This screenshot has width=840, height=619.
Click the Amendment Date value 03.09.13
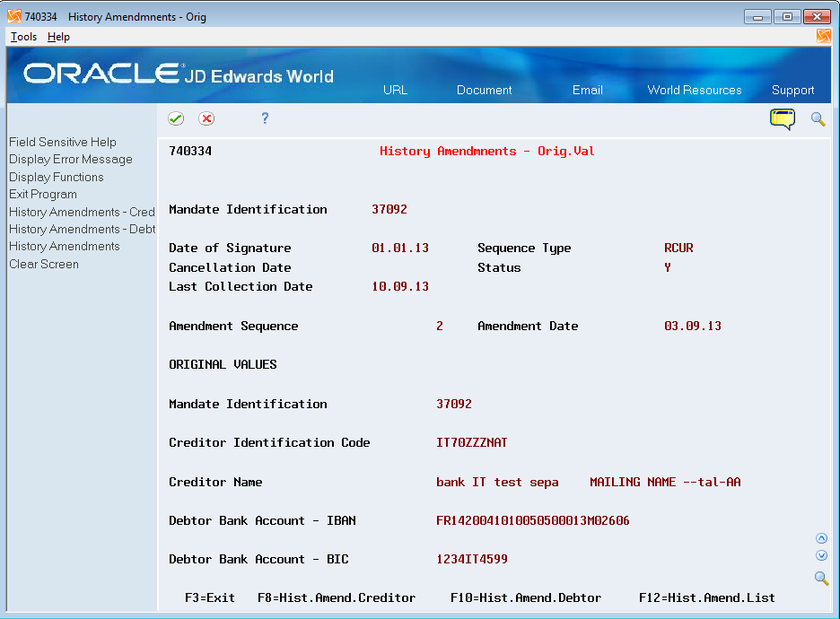coord(693,326)
